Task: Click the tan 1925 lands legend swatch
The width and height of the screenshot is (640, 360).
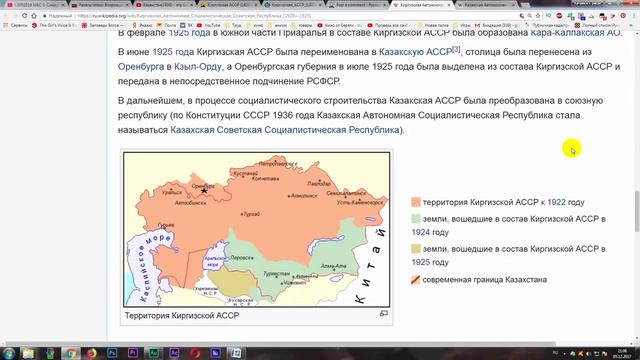Action: [x=416, y=249]
